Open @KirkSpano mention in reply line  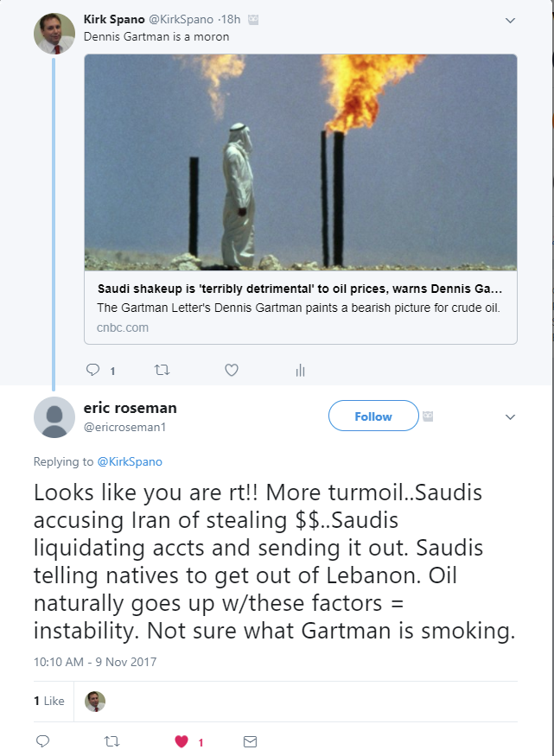point(130,461)
